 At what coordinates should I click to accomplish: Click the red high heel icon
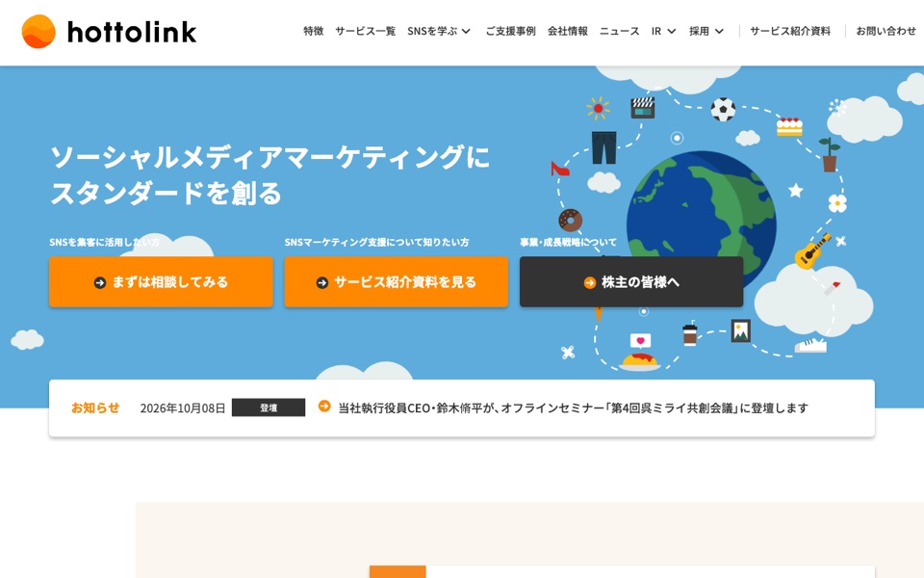[x=559, y=169]
